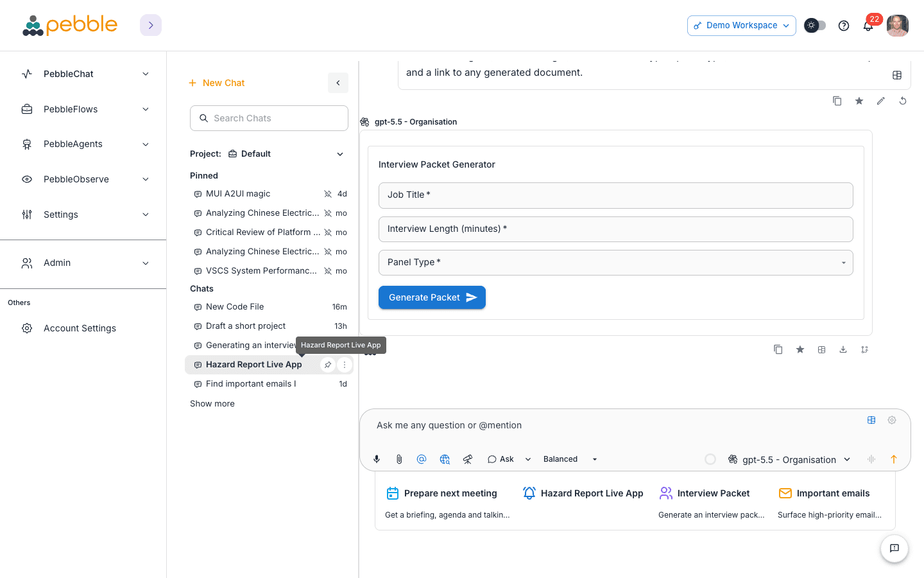The height and width of the screenshot is (578, 924).
Task: Select the Hazard Report Live App suggestion
Action: [583, 493]
